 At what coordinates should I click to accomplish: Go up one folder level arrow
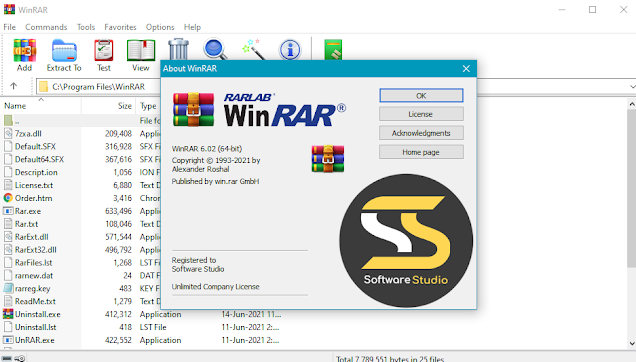tap(13, 86)
